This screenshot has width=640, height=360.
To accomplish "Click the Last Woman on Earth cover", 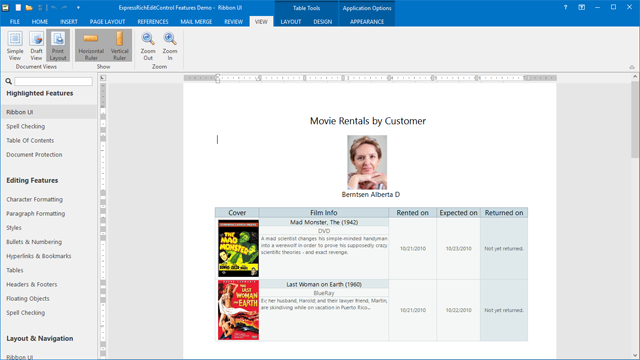I will [238, 310].
